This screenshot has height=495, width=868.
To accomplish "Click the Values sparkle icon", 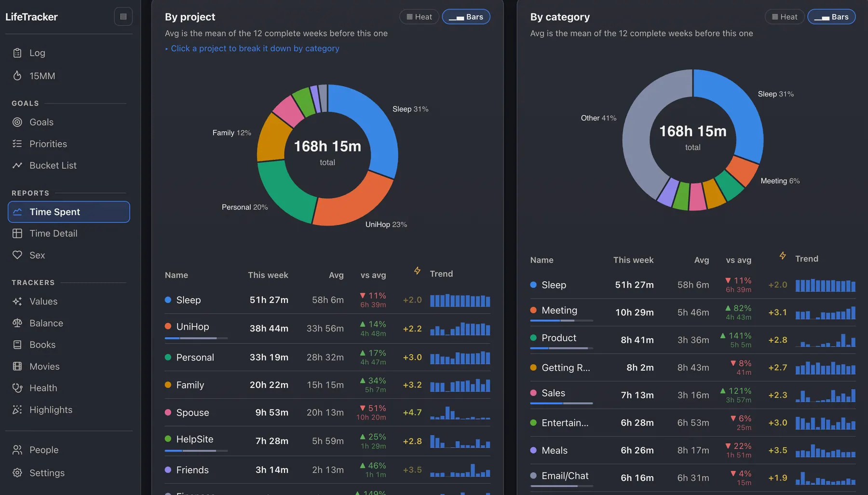I will click(x=17, y=302).
